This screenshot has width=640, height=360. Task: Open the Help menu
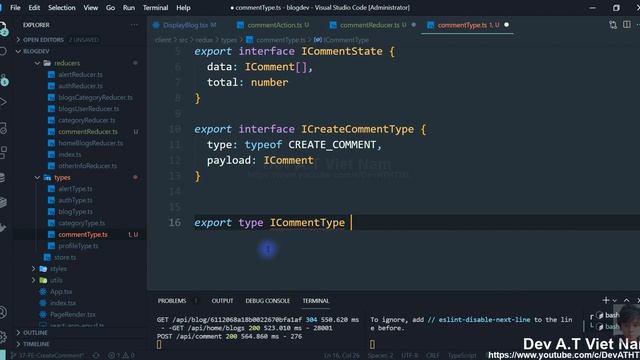coord(183,8)
